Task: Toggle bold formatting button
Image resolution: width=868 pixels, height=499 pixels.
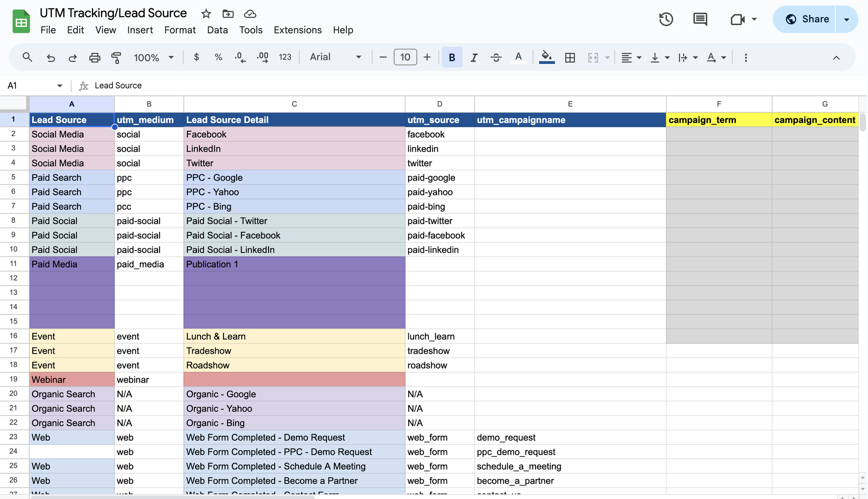Action: click(x=452, y=57)
